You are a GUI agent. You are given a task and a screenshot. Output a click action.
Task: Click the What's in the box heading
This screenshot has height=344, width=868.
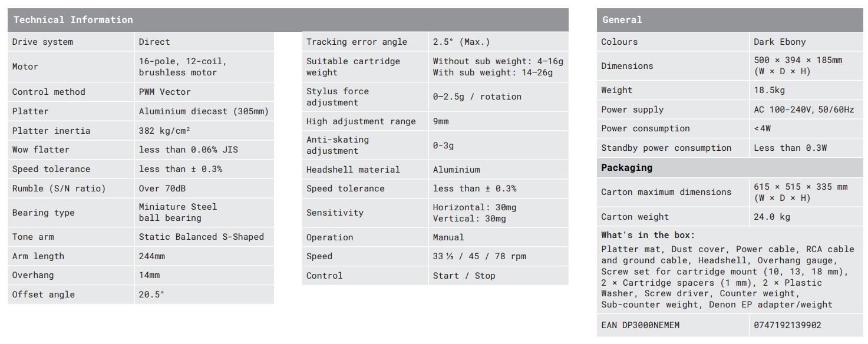point(648,235)
